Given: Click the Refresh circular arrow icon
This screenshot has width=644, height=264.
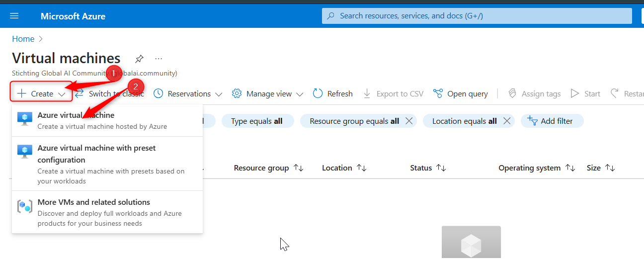Looking at the screenshot, I should coord(318,93).
